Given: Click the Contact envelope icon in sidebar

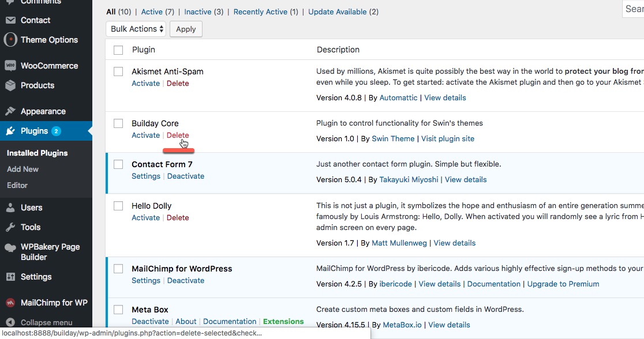Looking at the screenshot, I should pyautogui.click(x=11, y=20).
